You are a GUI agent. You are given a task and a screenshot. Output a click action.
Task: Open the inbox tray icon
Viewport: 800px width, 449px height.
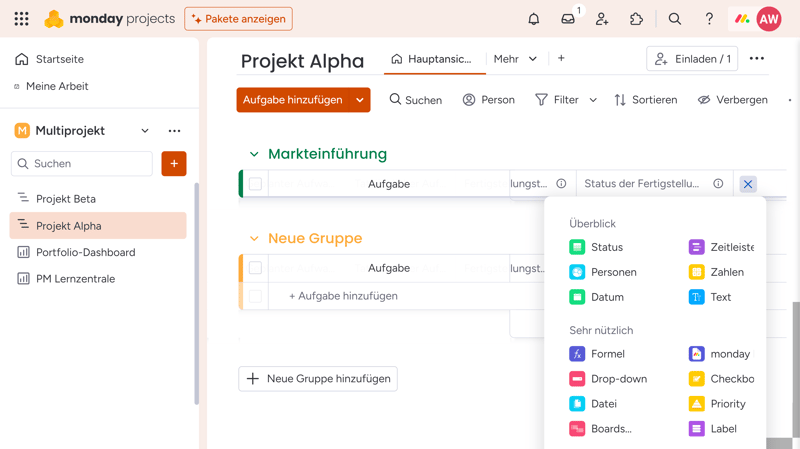[568, 19]
